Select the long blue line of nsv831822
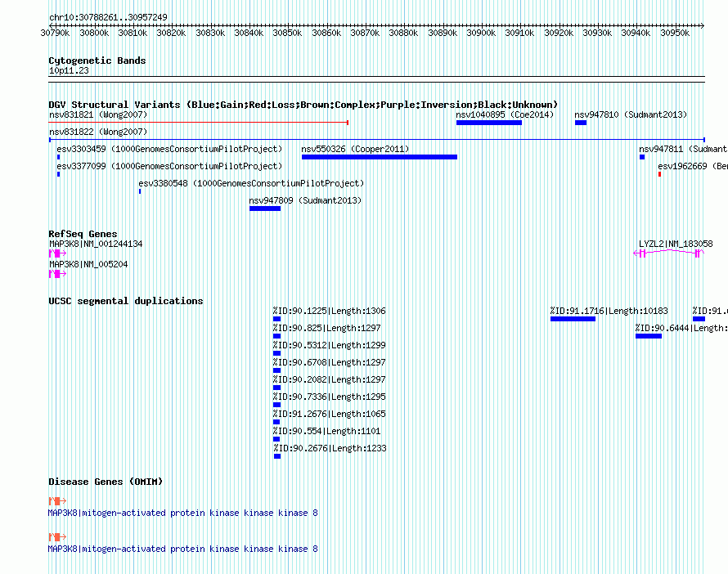Screen dimensions: 728x574 tap(377, 140)
